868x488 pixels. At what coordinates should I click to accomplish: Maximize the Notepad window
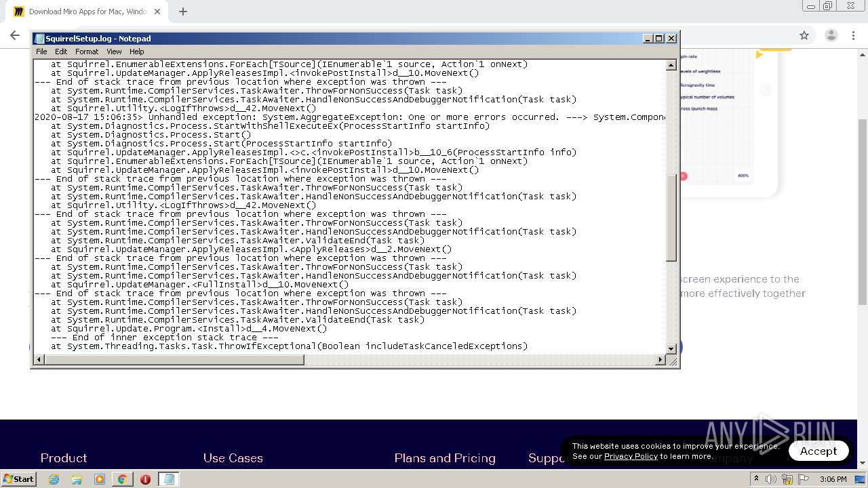coord(658,39)
